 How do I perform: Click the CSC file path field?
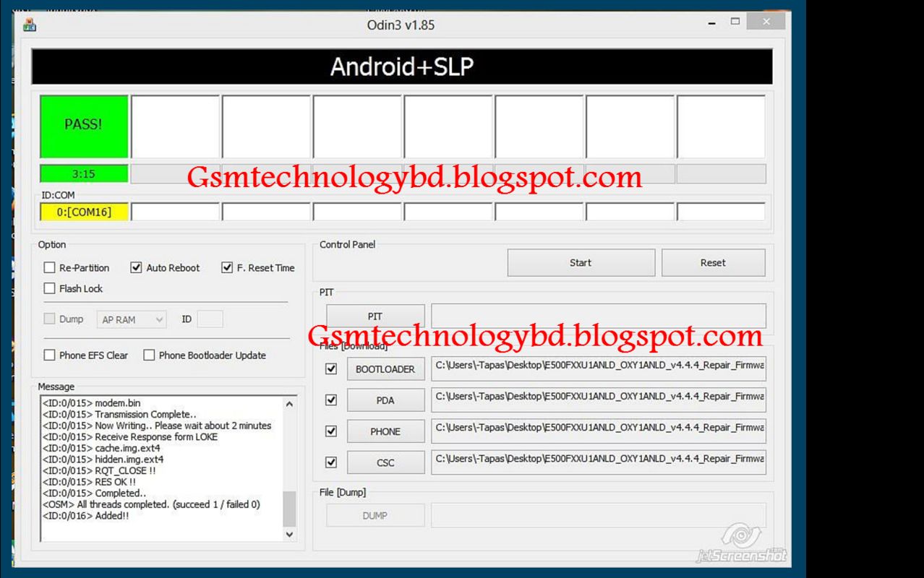pos(599,462)
